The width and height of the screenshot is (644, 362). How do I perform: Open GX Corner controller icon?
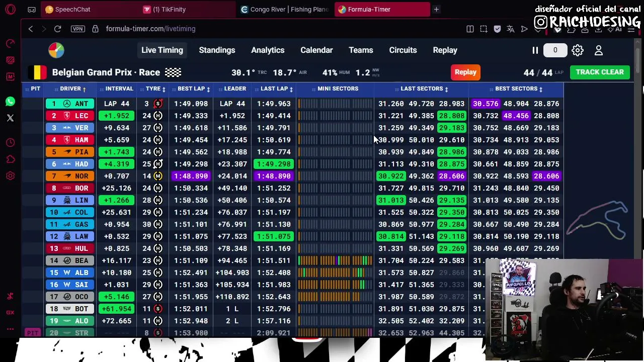tap(32, 9)
